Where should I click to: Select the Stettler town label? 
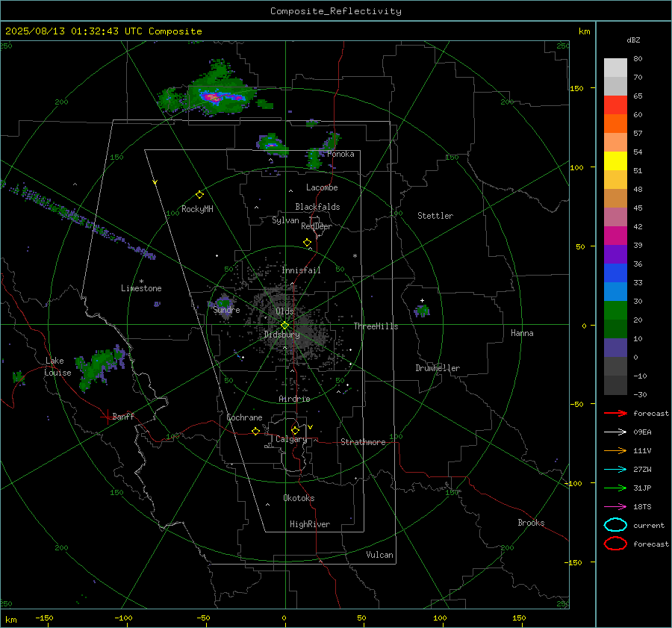(435, 216)
